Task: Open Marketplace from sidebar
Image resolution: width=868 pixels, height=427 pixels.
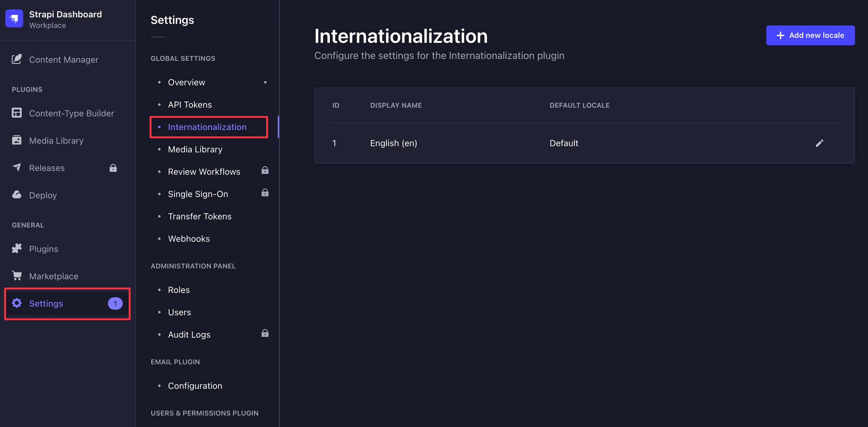Action: click(x=54, y=276)
